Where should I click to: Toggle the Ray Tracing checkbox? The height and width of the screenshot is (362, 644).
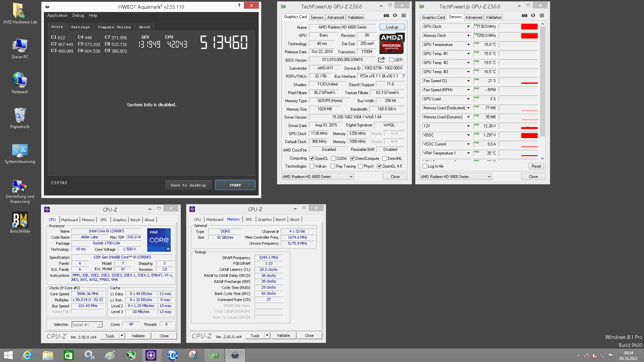coord(333,166)
